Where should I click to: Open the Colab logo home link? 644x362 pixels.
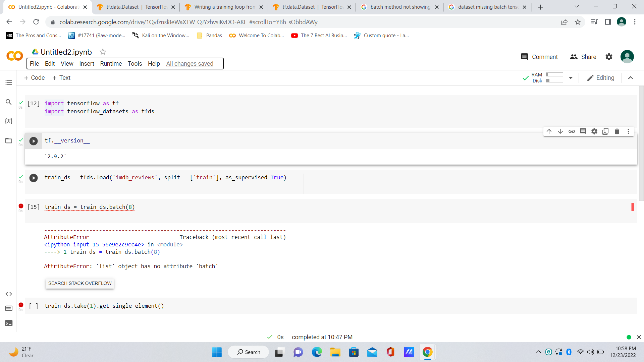[x=15, y=56]
